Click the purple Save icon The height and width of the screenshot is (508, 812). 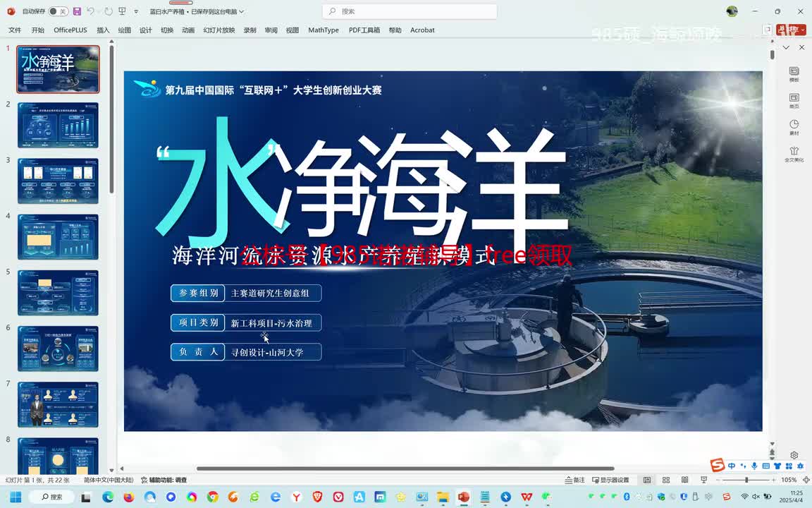point(77,11)
